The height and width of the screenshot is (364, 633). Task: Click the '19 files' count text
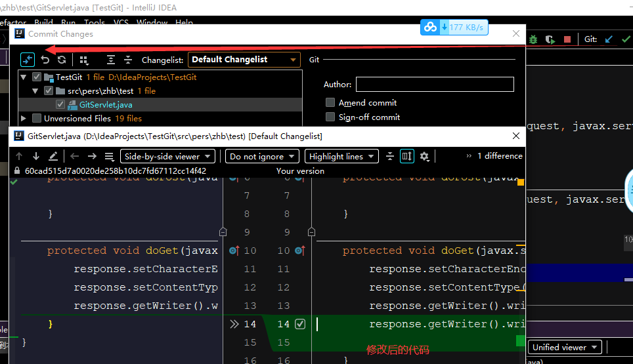coord(129,119)
